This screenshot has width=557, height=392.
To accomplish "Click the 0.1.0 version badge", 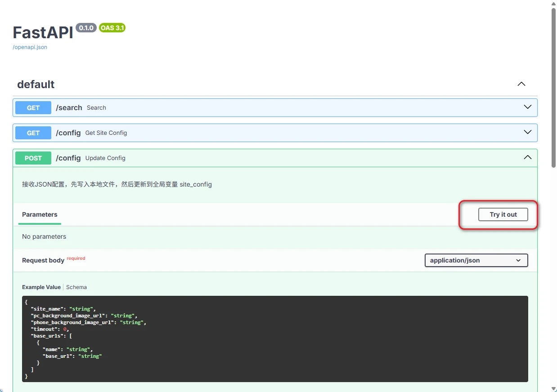I will [x=86, y=28].
